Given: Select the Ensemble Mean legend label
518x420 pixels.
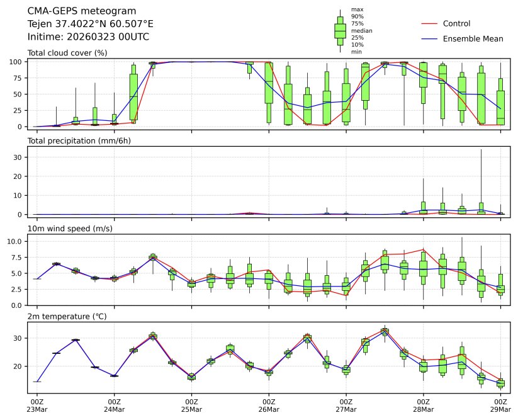Looking at the screenshot, I should pos(473,39).
